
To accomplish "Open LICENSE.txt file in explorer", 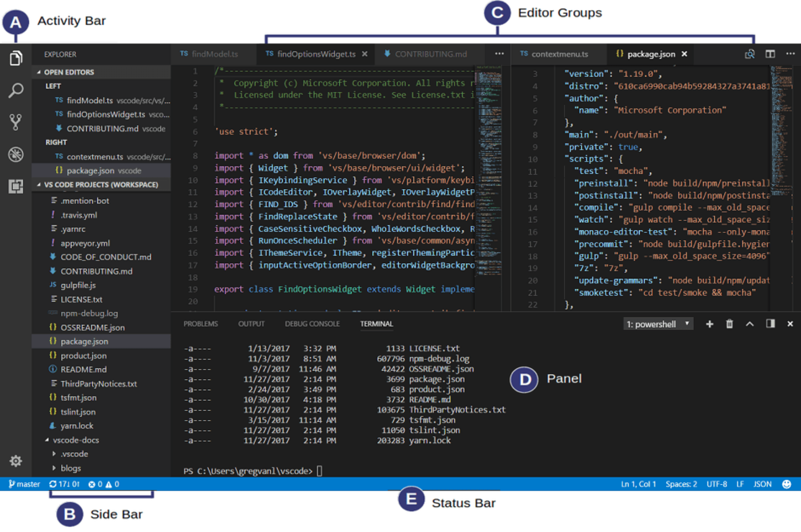I will (x=101, y=299).
